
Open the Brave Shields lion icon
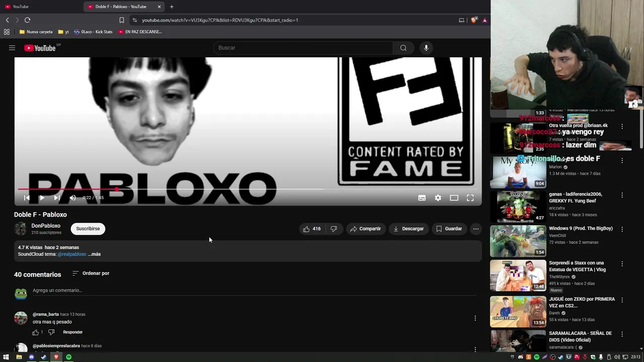pyautogui.click(x=473, y=20)
